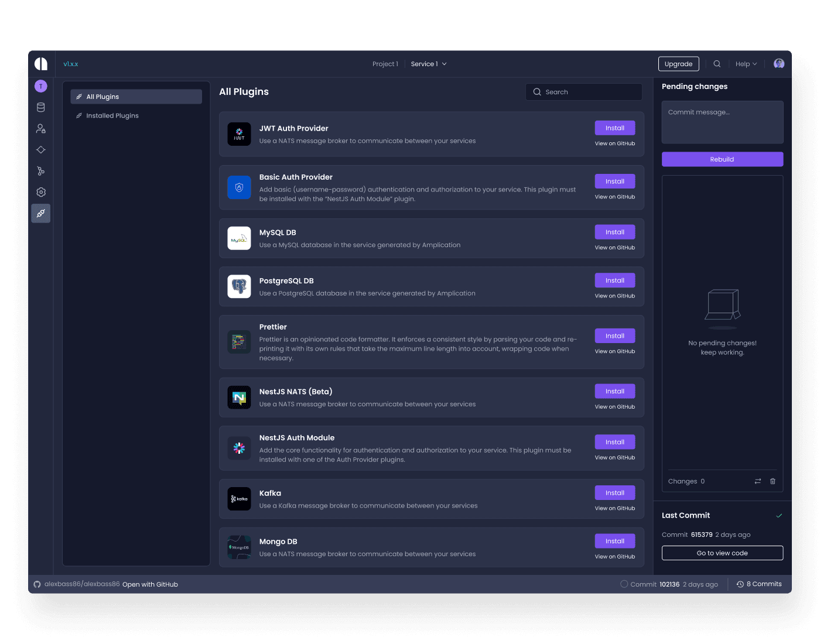Viewport: 827px width, 644px height.
Task: View JWT Auth Provider on GitHub
Action: point(615,143)
